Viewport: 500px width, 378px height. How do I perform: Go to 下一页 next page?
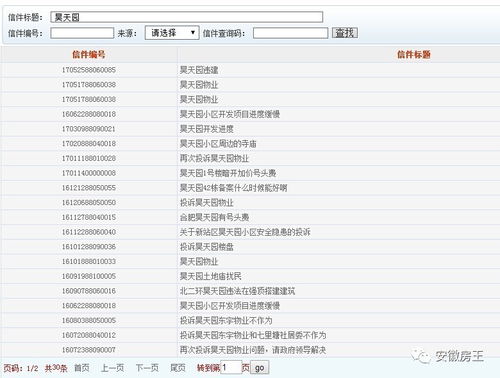[x=147, y=368]
